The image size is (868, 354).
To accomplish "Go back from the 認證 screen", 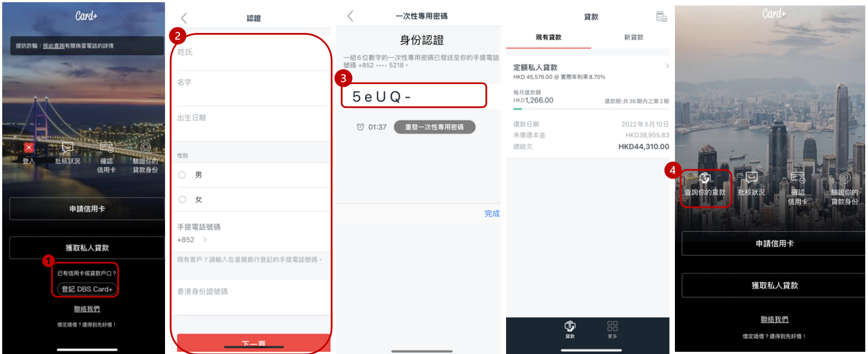I will [184, 18].
